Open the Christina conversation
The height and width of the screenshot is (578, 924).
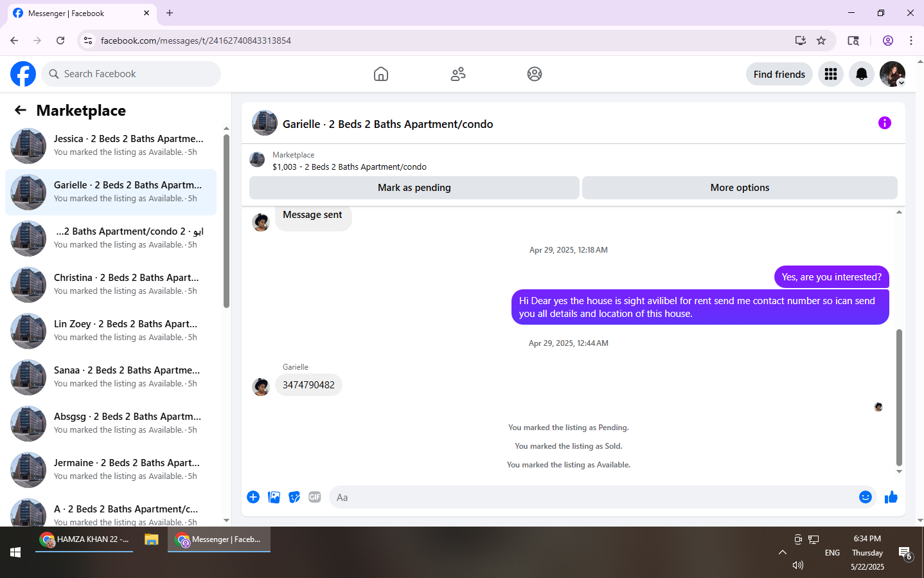point(111,285)
